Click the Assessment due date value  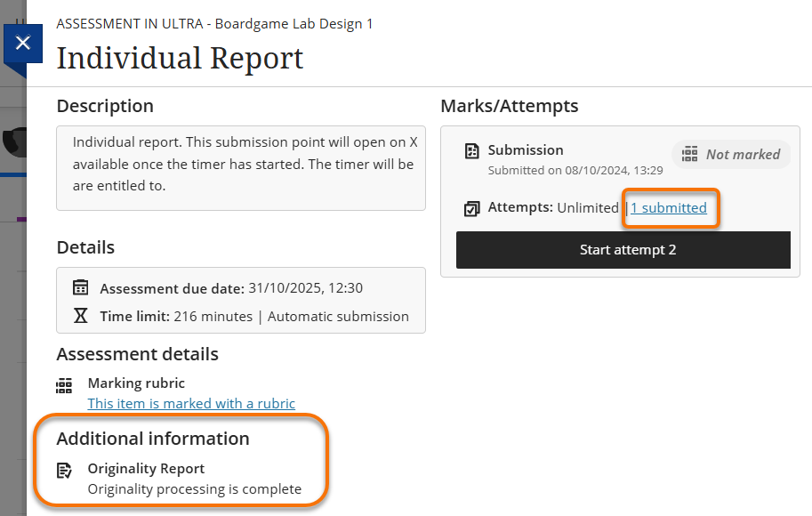(305, 288)
